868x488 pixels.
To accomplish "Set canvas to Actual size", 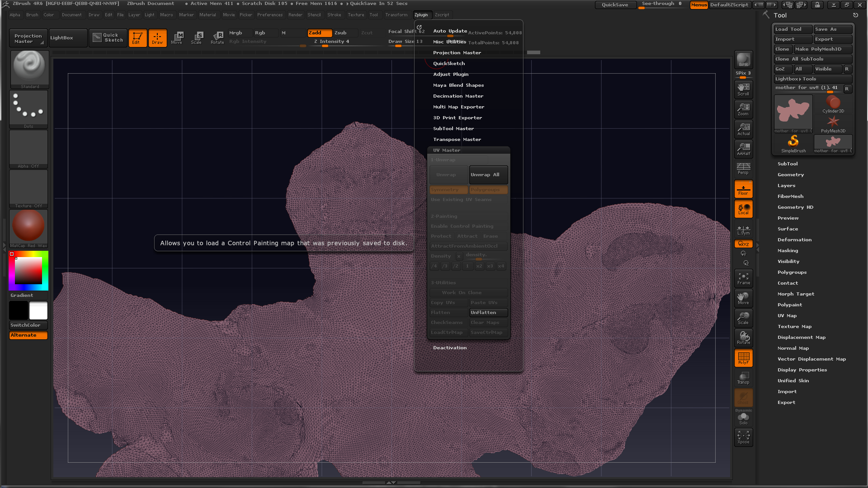I will (x=743, y=129).
